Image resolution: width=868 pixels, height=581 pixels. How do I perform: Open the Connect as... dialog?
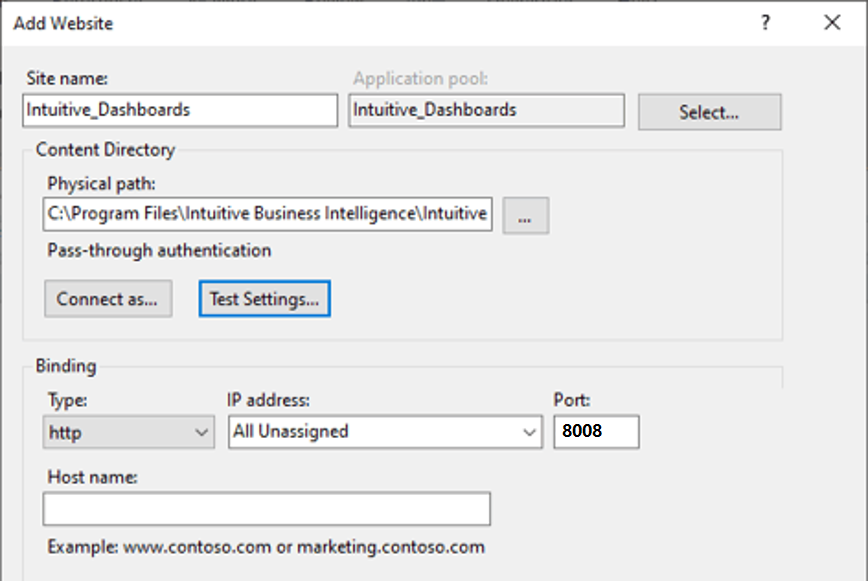click(108, 299)
